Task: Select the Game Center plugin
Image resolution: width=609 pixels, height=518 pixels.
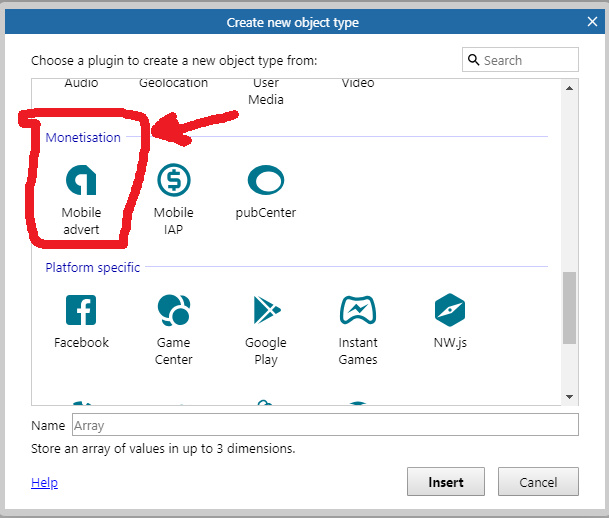Action: [173, 311]
